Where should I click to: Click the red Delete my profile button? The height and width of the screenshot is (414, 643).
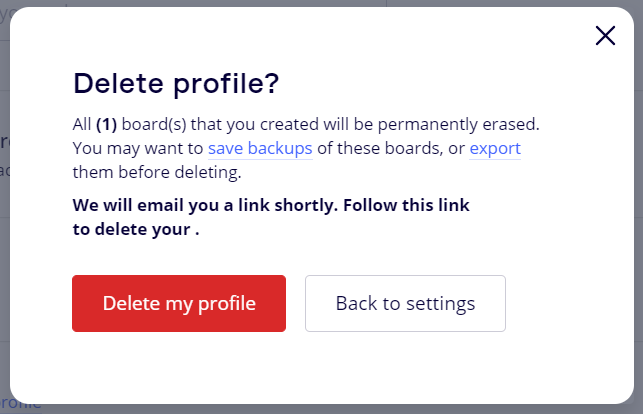point(179,303)
